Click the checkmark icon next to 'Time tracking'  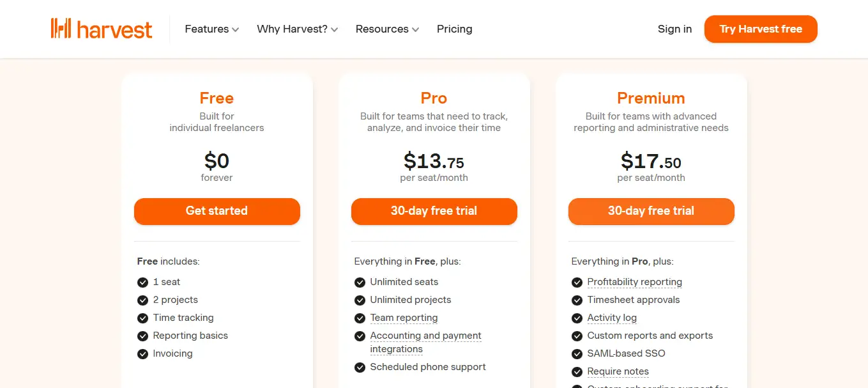pos(142,318)
